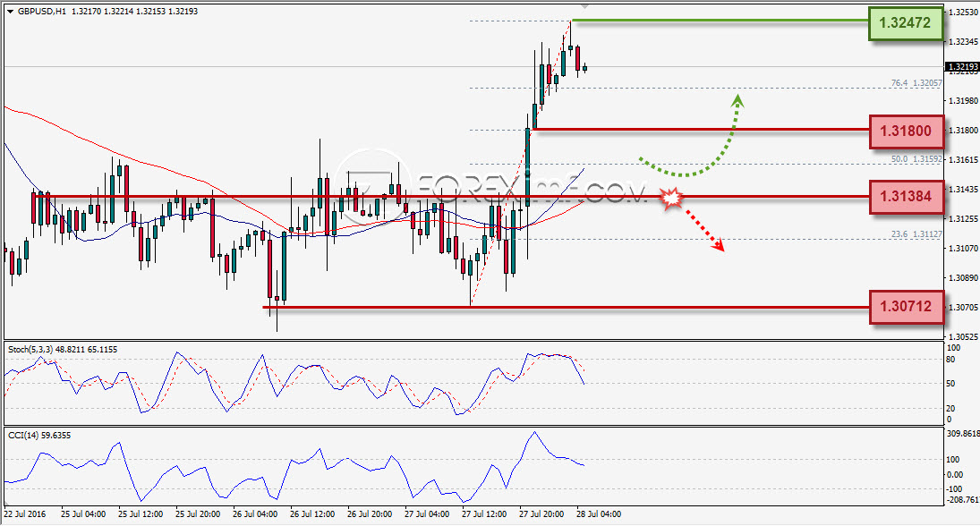This screenshot has height=526, width=980.
Task: Click price axis value 1.30525
Action: pos(963,336)
